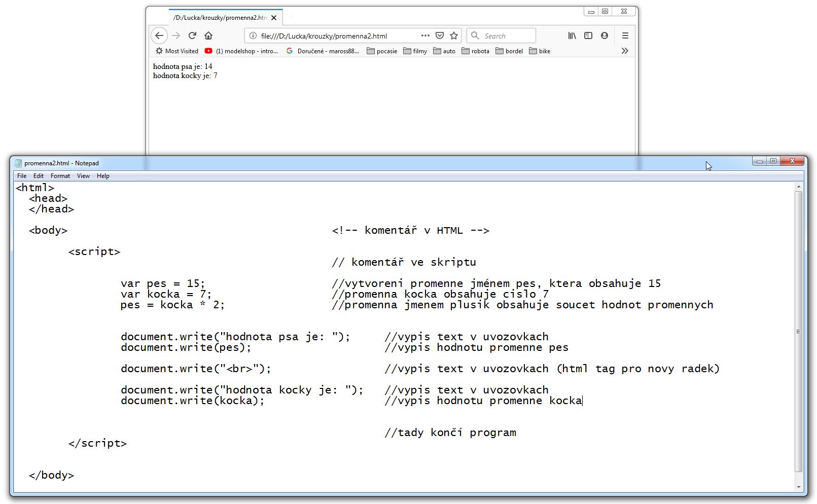The width and height of the screenshot is (817, 504).
Task: Open the pocasie bookmarks folder
Action: 382,51
